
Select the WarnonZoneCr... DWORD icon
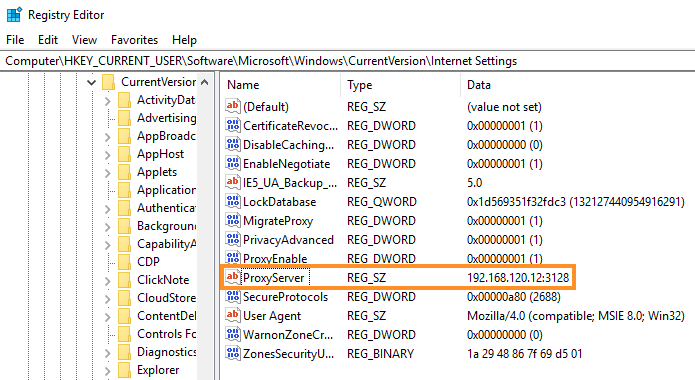(x=233, y=335)
